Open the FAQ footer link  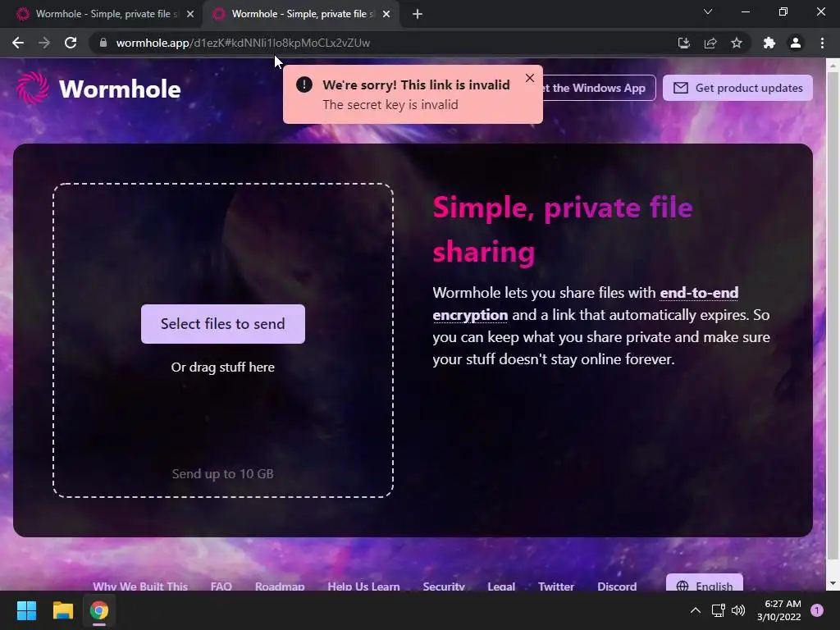(x=221, y=586)
